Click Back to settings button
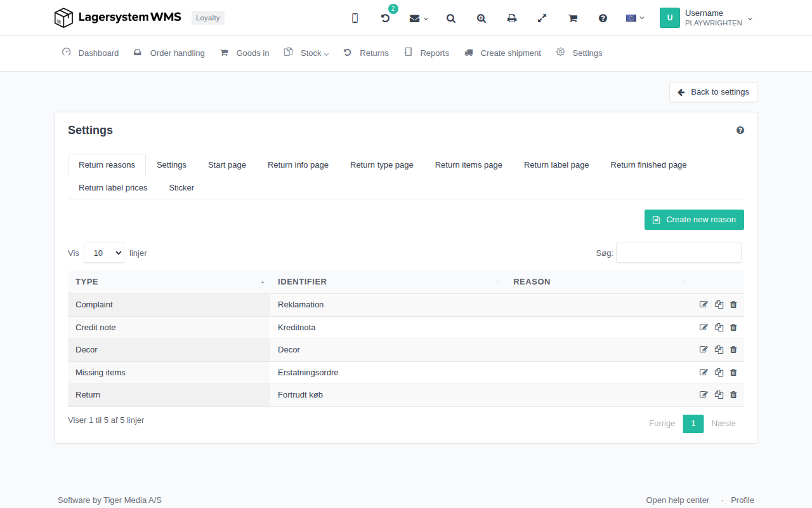This screenshot has height=508, width=812. coord(713,92)
